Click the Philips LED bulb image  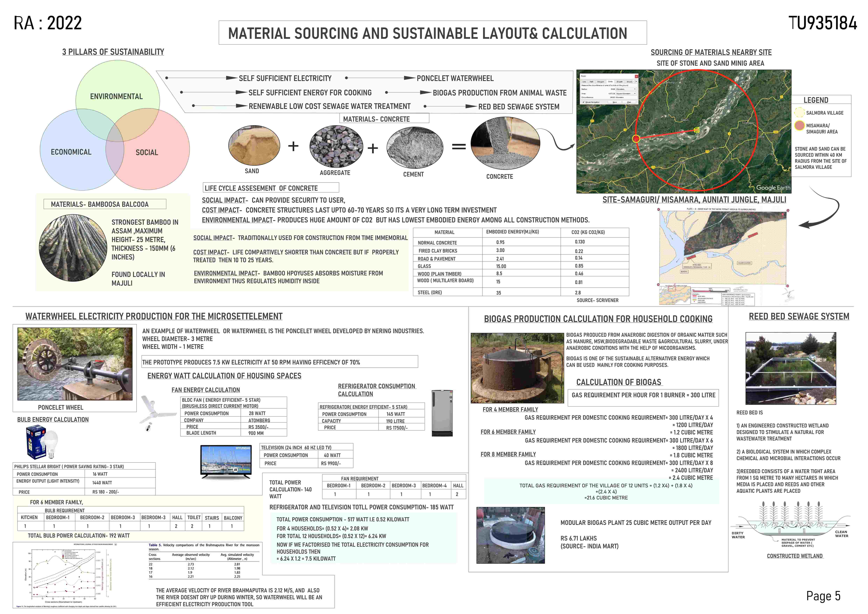[42, 442]
